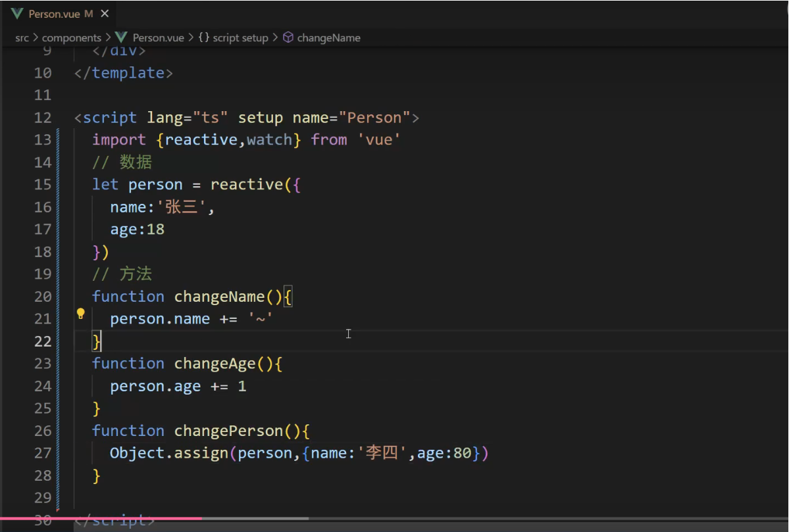Click the '张三' string on line 16
The height and width of the screenshot is (532, 789).
[182, 206]
